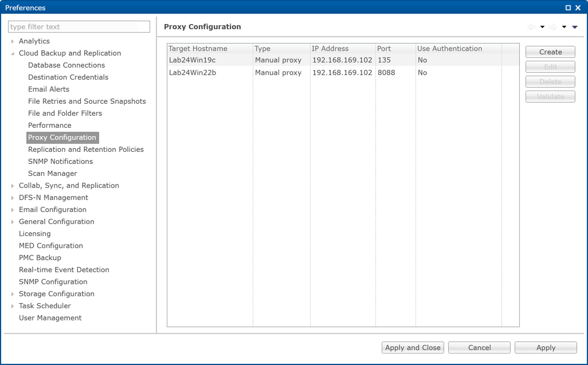This screenshot has height=365, width=588.
Task: Click port value 135
Action: (x=384, y=60)
